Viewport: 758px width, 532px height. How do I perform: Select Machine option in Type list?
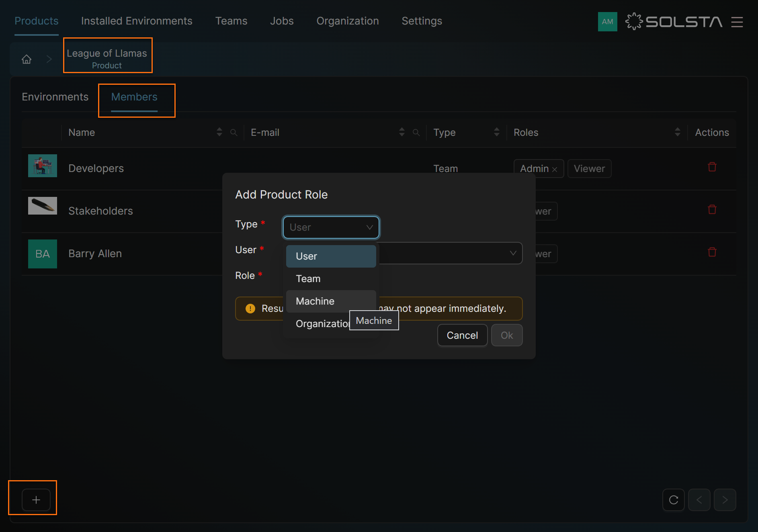point(331,301)
